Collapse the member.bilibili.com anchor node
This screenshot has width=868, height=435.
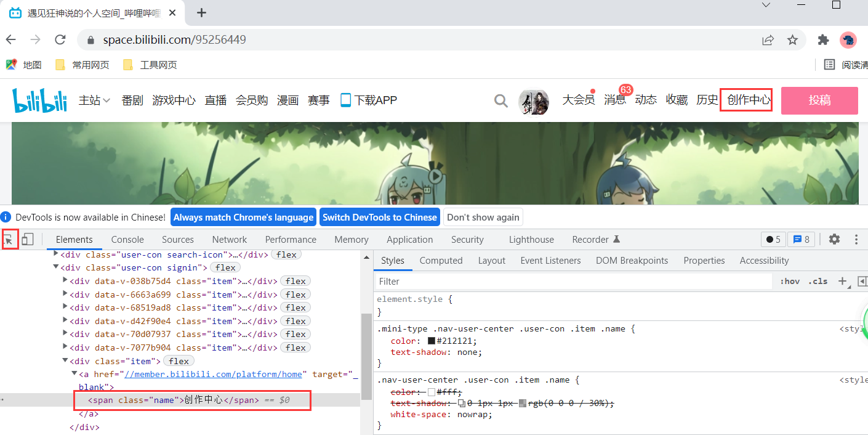tap(74, 373)
